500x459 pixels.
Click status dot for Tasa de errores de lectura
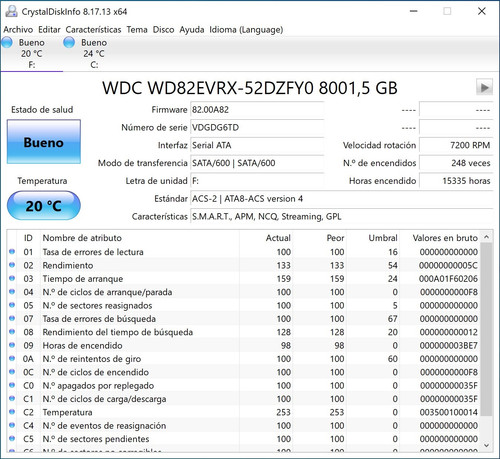(12, 252)
